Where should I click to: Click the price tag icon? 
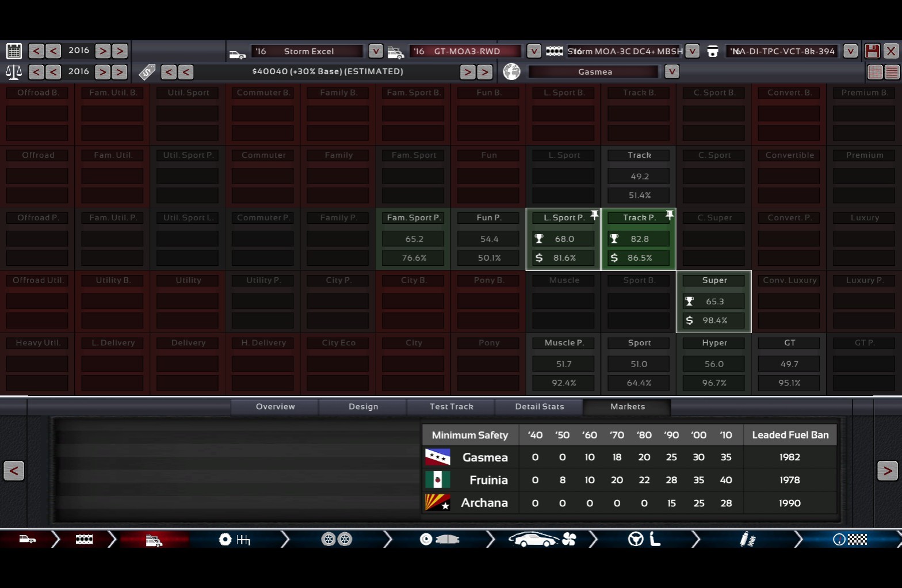(x=147, y=72)
